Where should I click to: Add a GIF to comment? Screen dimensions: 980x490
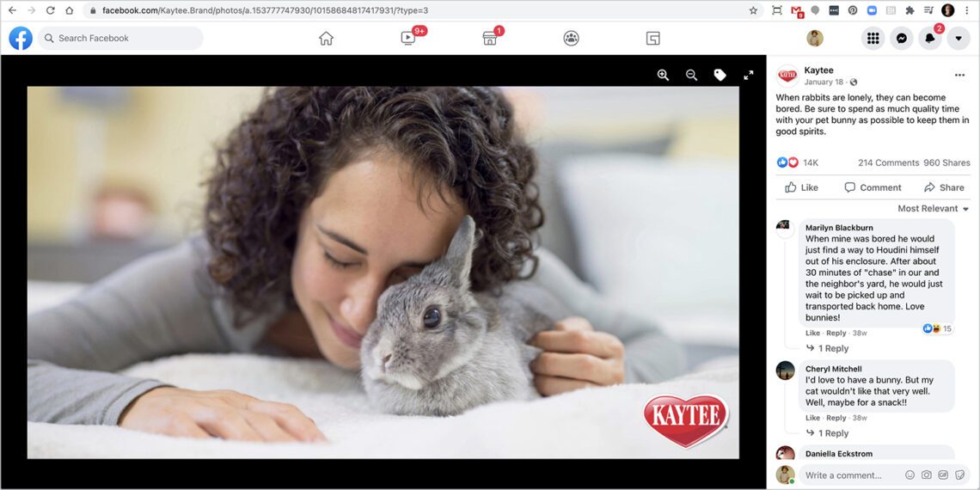[x=943, y=475]
